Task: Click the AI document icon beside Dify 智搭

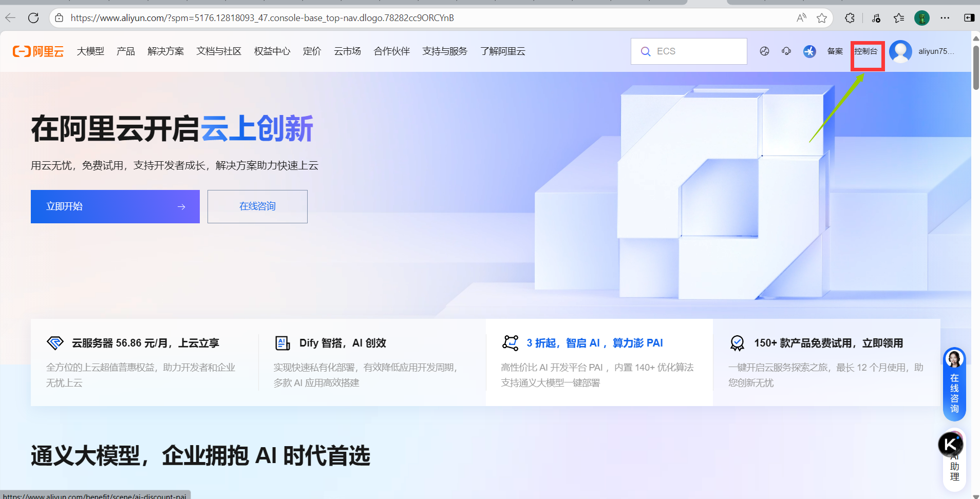Action: [x=282, y=343]
